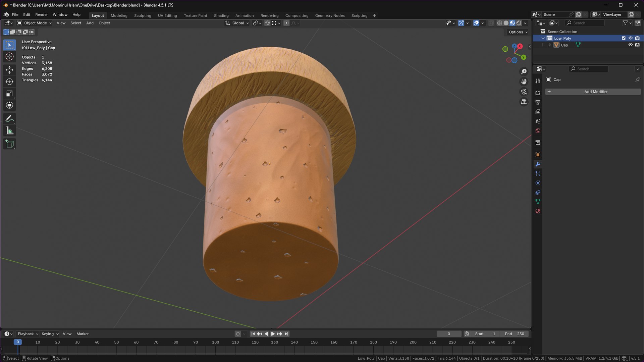
Task: Toggle snapping magnet button
Action: (x=267, y=23)
